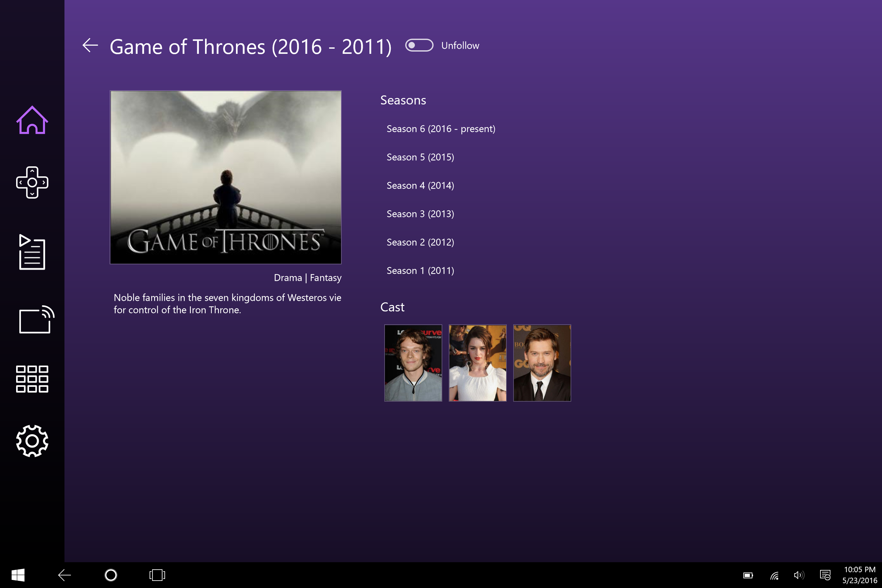This screenshot has height=588, width=882.
Task: Open Action Center notifications icon
Action: tap(825, 575)
